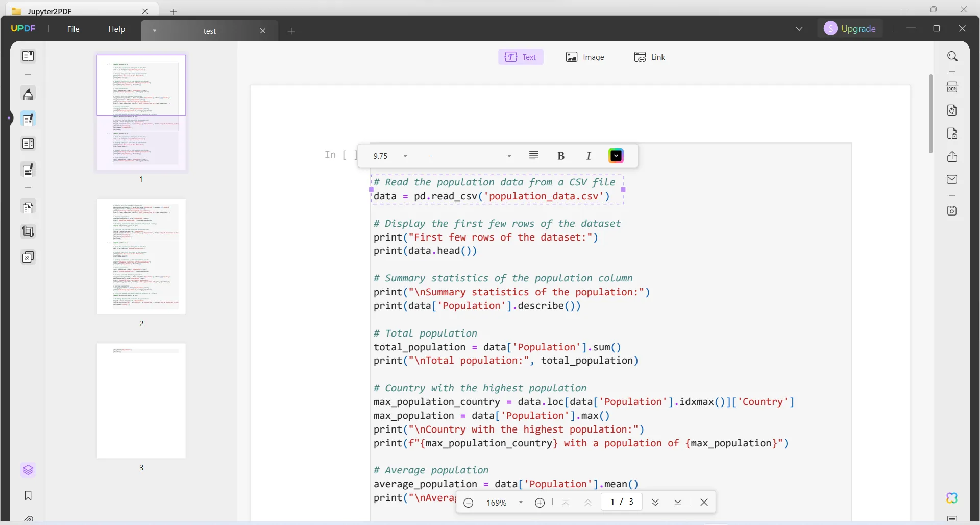Click the '# Total population' comment line
The width and height of the screenshot is (980, 525).
(x=425, y=333)
